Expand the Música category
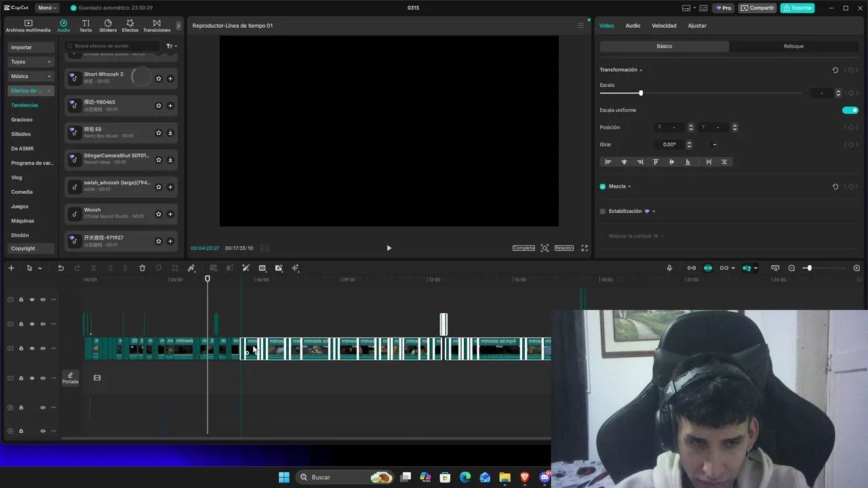 [x=31, y=76]
